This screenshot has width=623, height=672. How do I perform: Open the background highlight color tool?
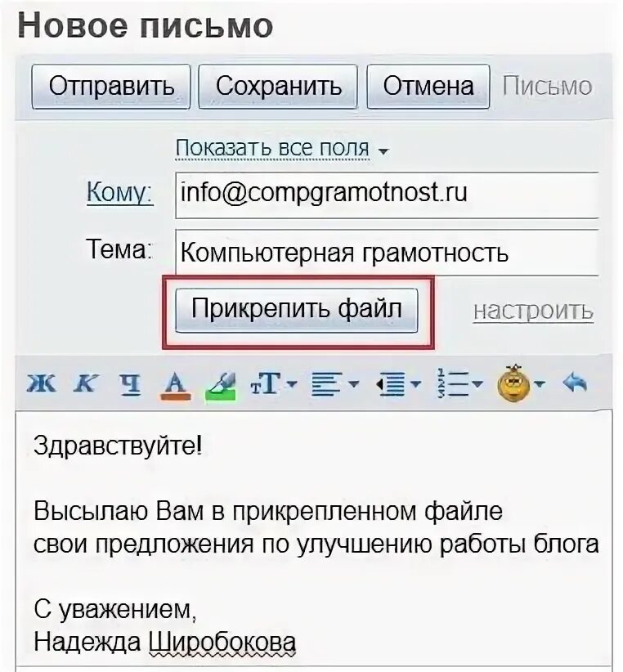pos(221,385)
